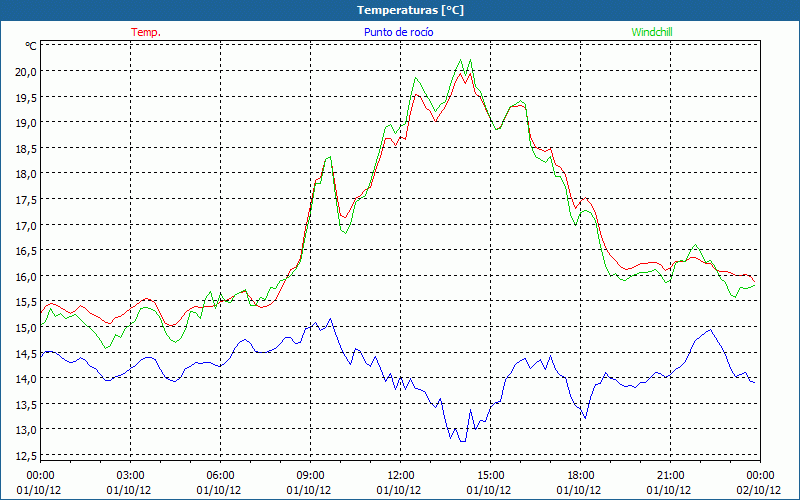Click the '18:00' time axis label
This screenshot has height=500, width=800.
(x=581, y=476)
